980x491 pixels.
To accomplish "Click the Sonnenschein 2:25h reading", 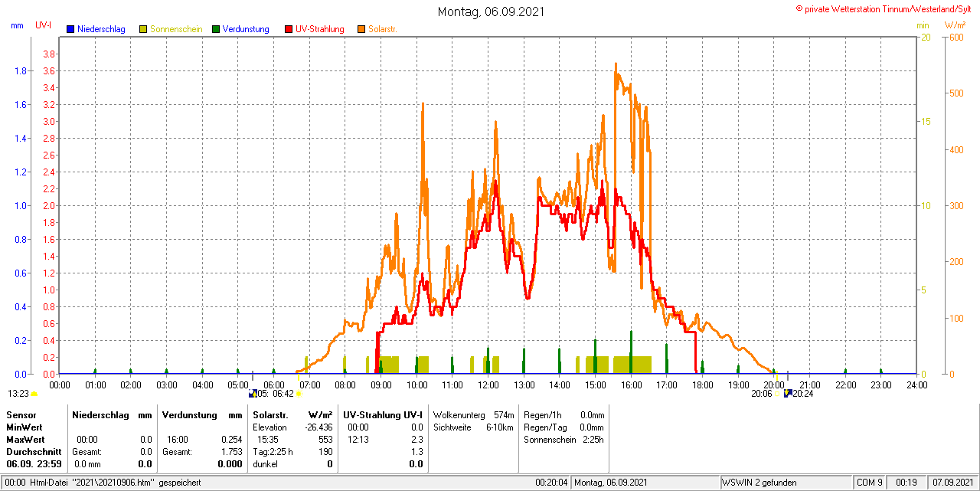I will (564, 439).
